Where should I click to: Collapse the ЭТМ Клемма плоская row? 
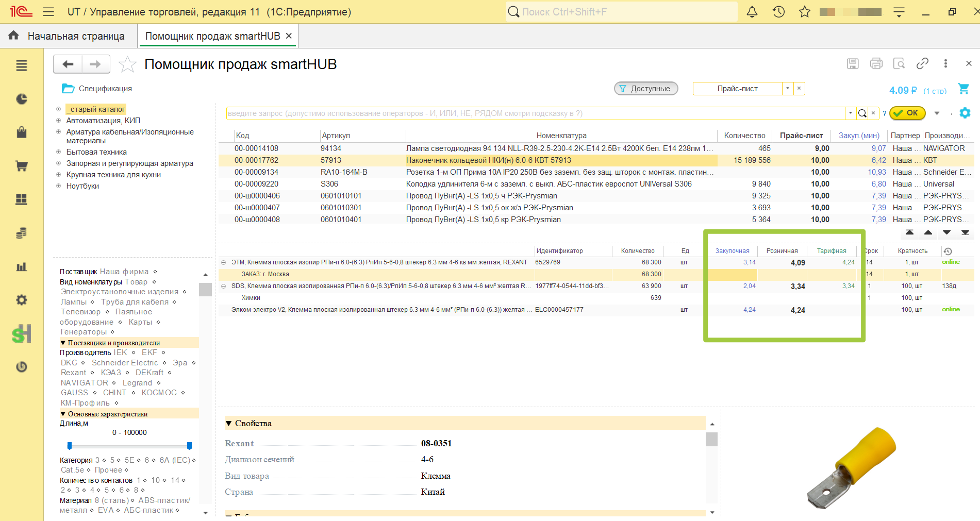click(223, 262)
